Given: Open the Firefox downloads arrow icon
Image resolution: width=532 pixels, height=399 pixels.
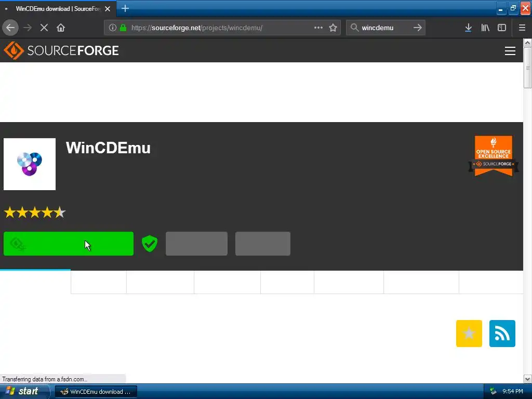Looking at the screenshot, I should coord(468,28).
